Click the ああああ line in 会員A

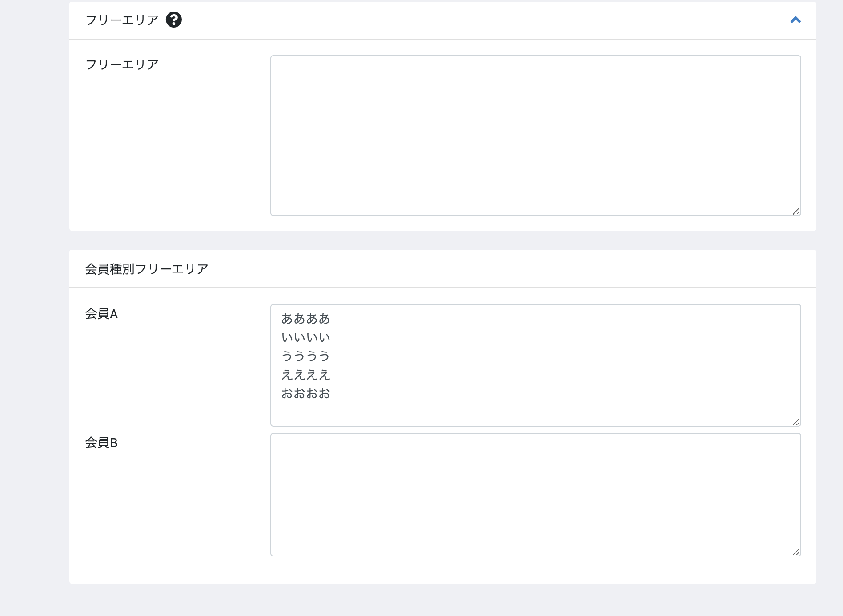pyautogui.click(x=306, y=319)
